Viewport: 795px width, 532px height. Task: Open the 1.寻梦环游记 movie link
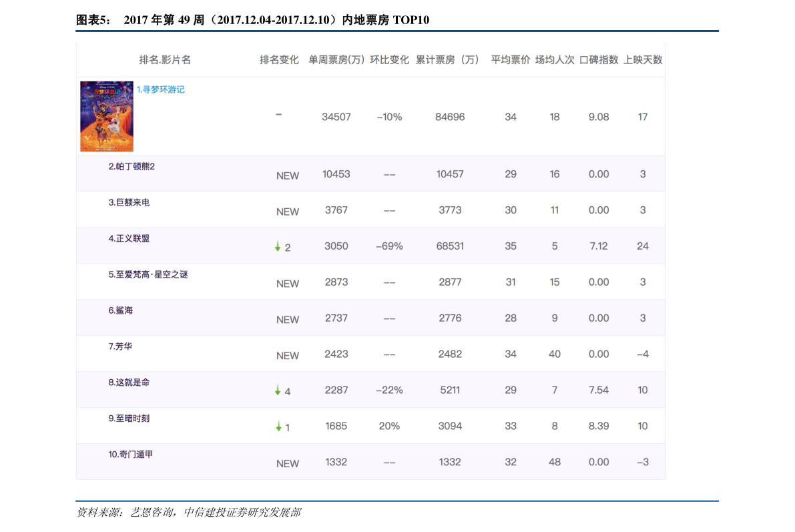(x=160, y=89)
